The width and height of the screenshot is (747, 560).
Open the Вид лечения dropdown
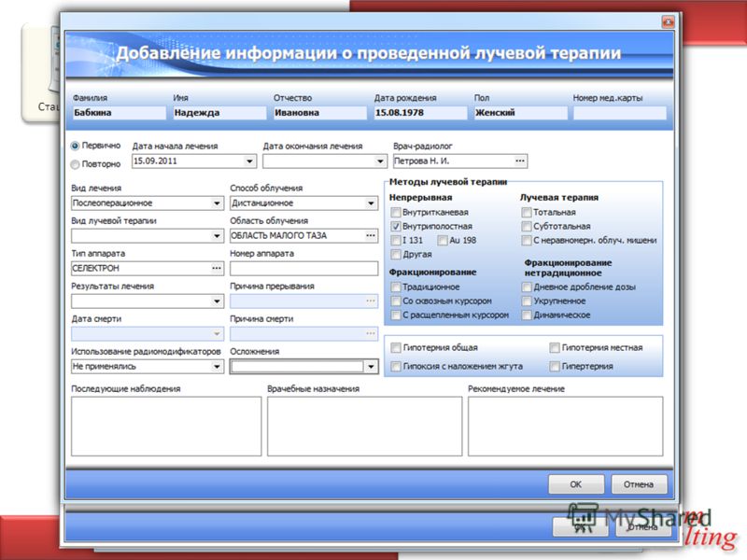coord(217,203)
